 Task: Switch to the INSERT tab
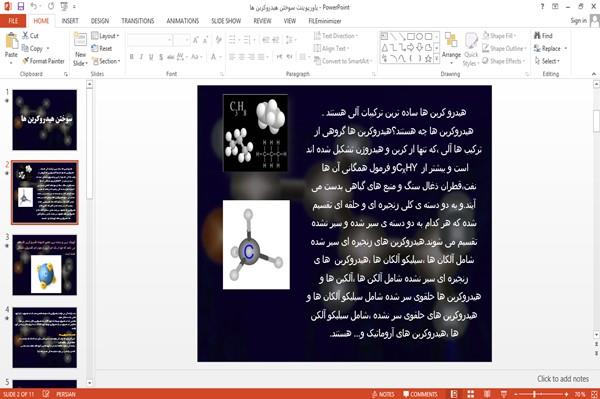(70, 21)
